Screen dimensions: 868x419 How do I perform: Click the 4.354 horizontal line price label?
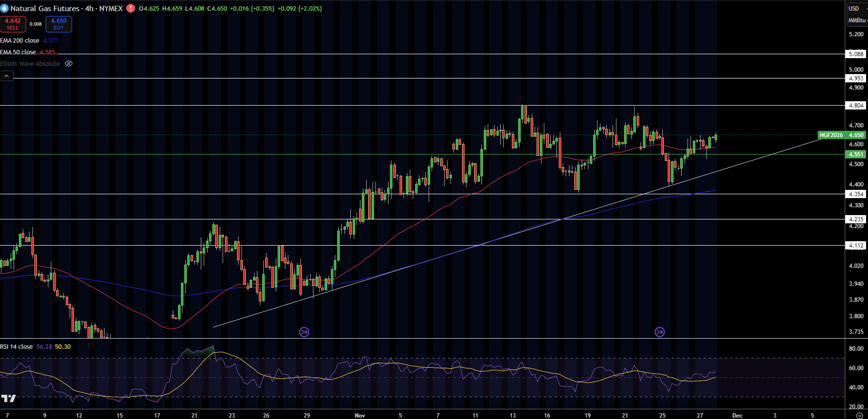pyautogui.click(x=856, y=194)
